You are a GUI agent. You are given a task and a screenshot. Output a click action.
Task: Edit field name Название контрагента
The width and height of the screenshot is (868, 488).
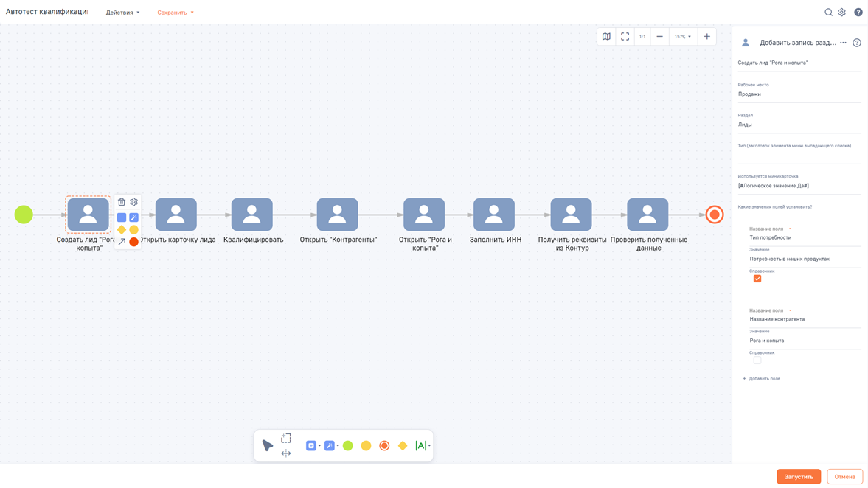click(x=805, y=319)
